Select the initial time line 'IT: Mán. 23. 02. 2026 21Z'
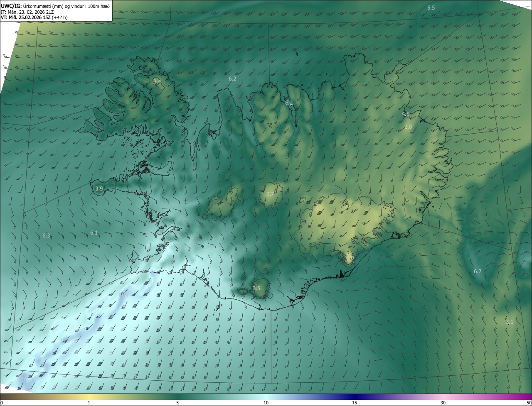532x406 pixels. tap(28, 12)
